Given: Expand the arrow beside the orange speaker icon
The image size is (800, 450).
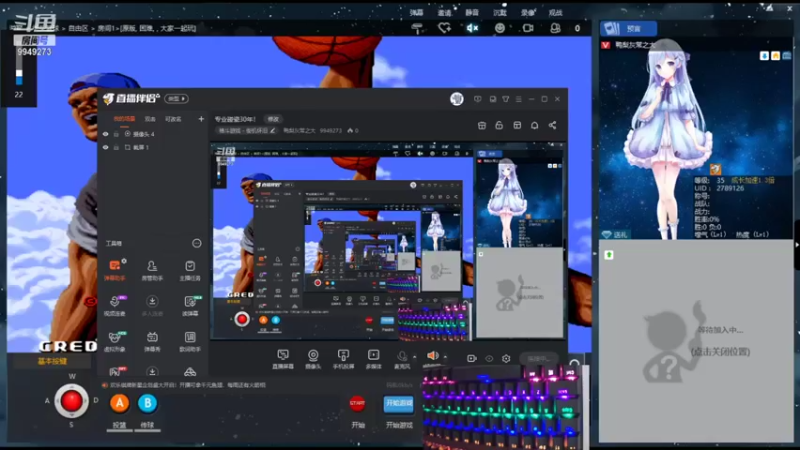Looking at the screenshot, I should point(445,357).
